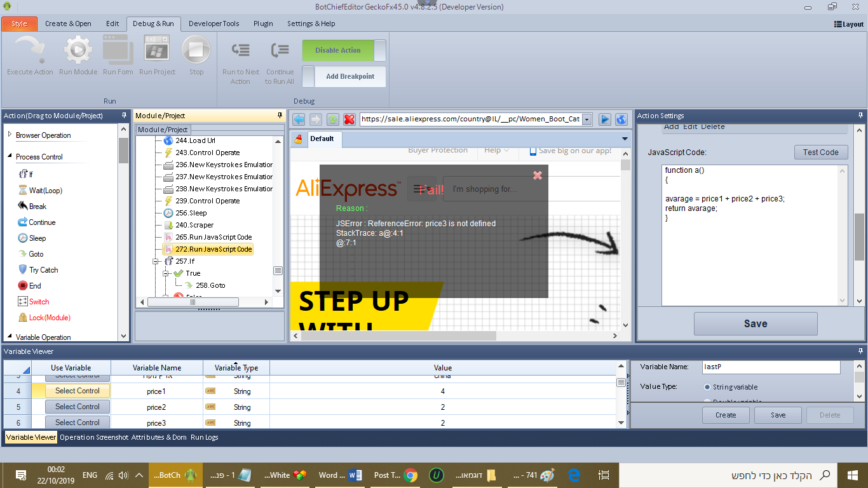Collapse the Process Control category
868x488 pixels.
10,157
